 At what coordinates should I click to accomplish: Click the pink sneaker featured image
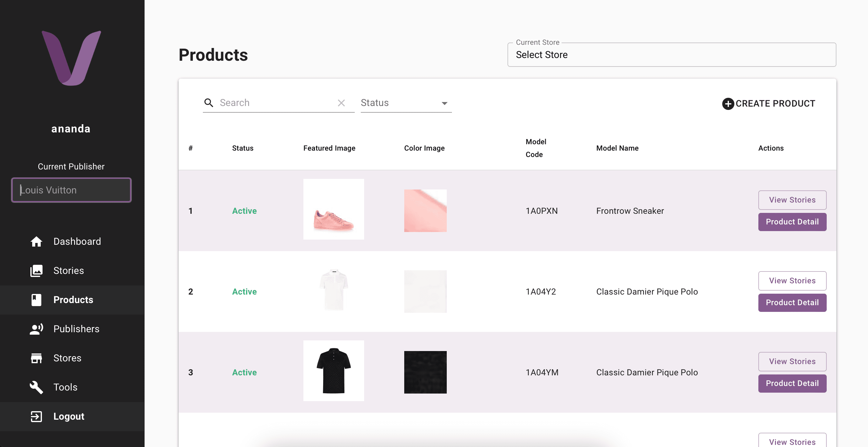(x=333, y=209)
